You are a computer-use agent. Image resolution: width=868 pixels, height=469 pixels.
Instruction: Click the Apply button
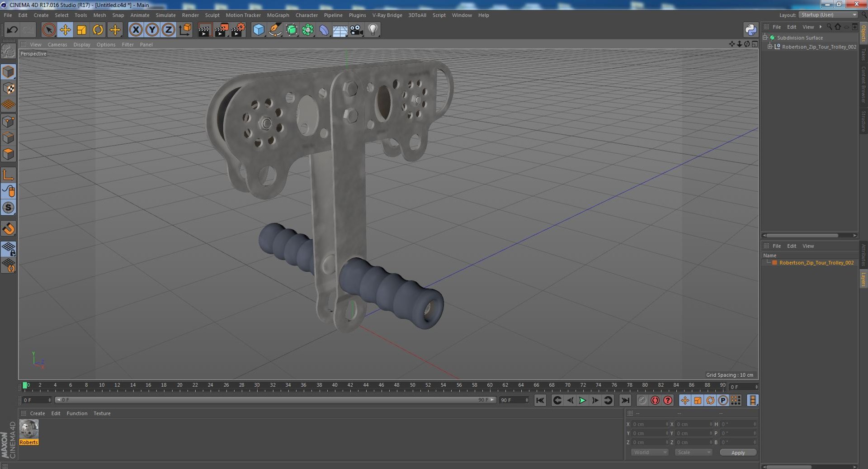point(738,452)
